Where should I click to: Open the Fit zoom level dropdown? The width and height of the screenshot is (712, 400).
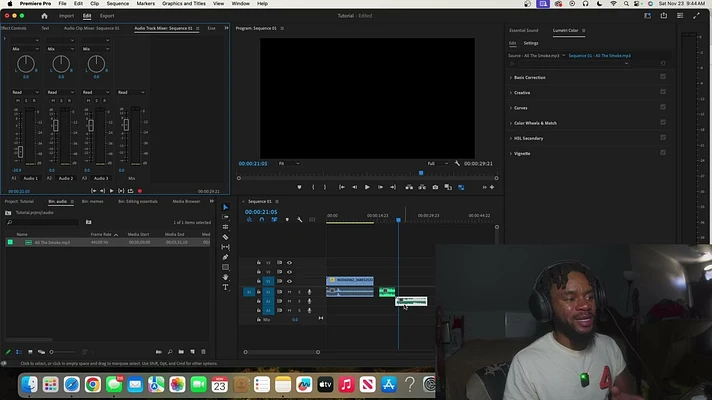289,163
